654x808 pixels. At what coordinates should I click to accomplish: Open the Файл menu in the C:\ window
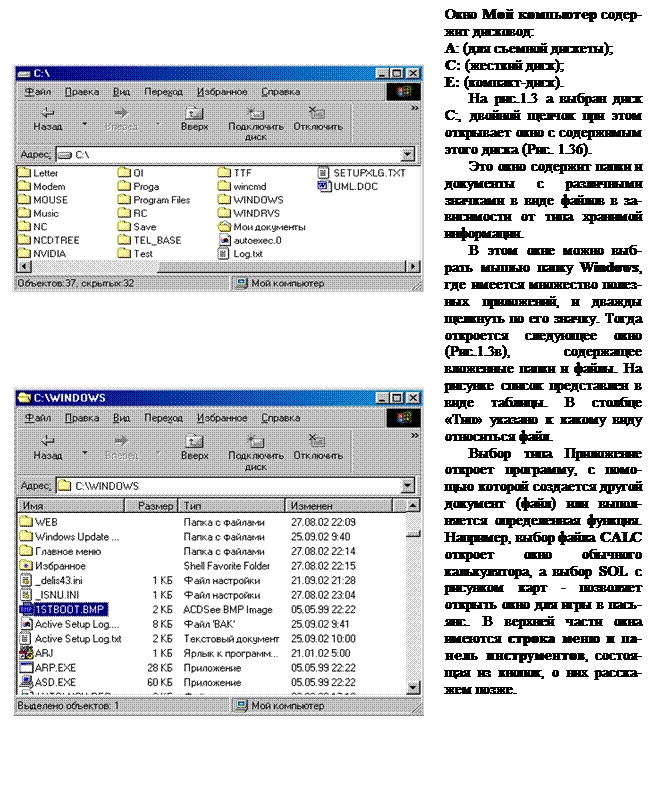pos(38,92)
